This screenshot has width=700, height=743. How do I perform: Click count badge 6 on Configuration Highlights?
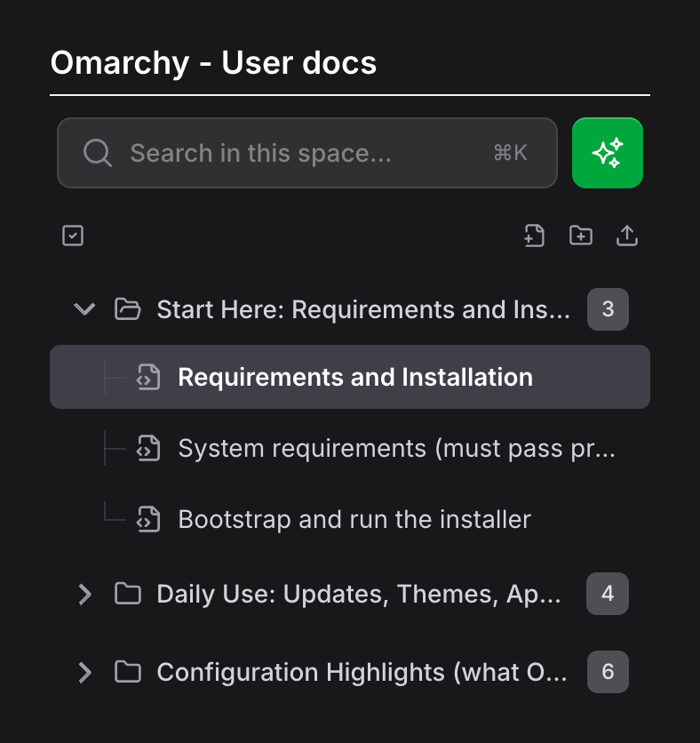(608, 672)
